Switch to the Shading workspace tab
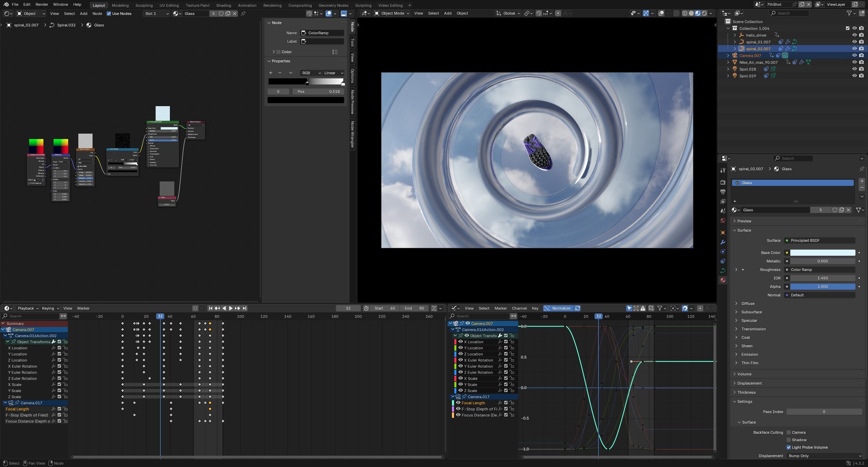Screen dimensions: 868x467 pyautogui.click(x=223, y=5)
